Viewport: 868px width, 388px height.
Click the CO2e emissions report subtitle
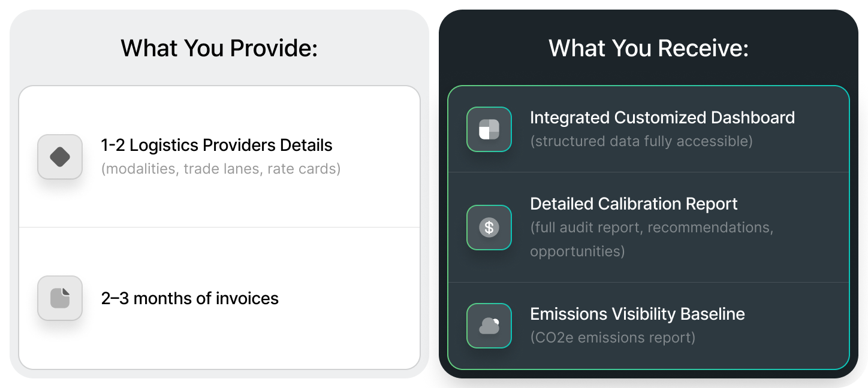point(613,338)
